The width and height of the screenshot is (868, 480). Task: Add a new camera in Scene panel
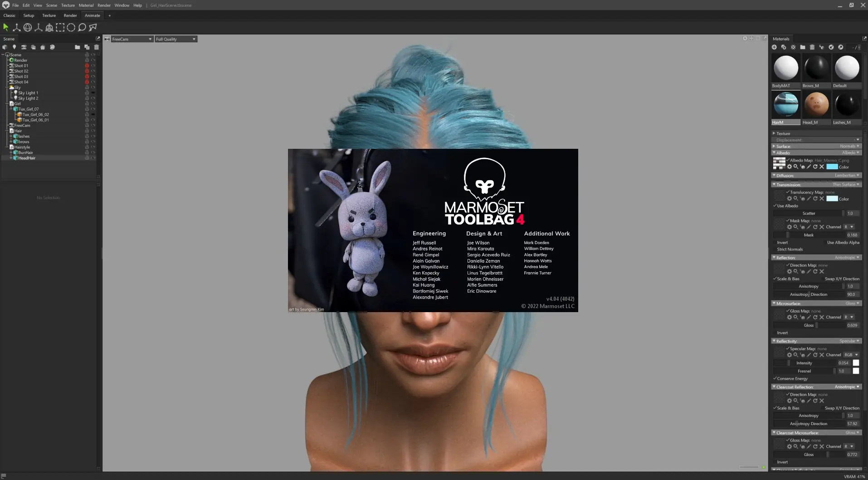tap(24, 47)
